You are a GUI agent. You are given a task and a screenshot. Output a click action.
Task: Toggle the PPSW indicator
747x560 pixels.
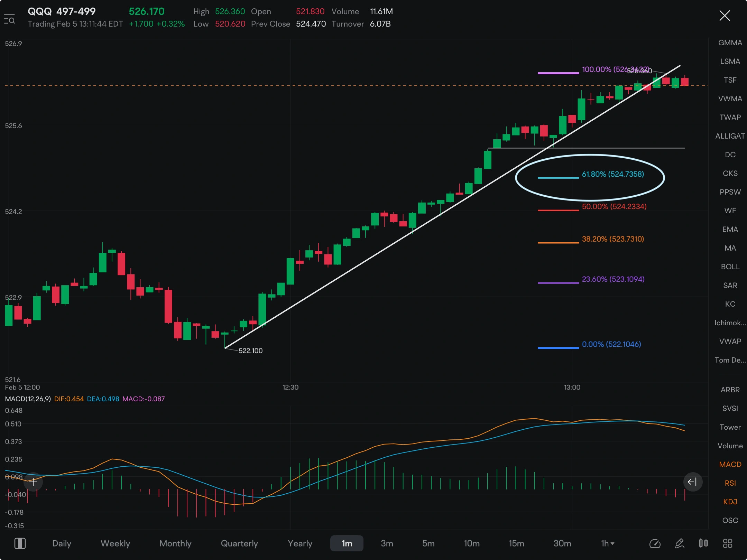730,192
